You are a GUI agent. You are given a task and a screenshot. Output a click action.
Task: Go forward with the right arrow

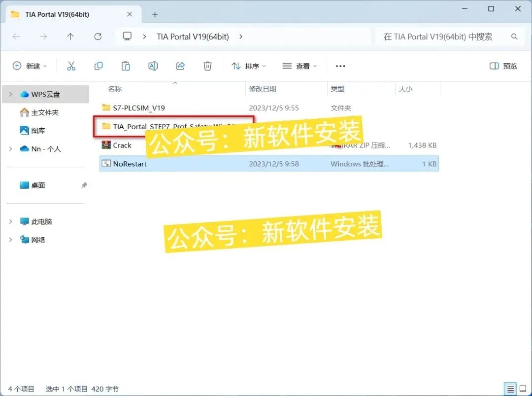pyautogui.click(x=43, y=36)
